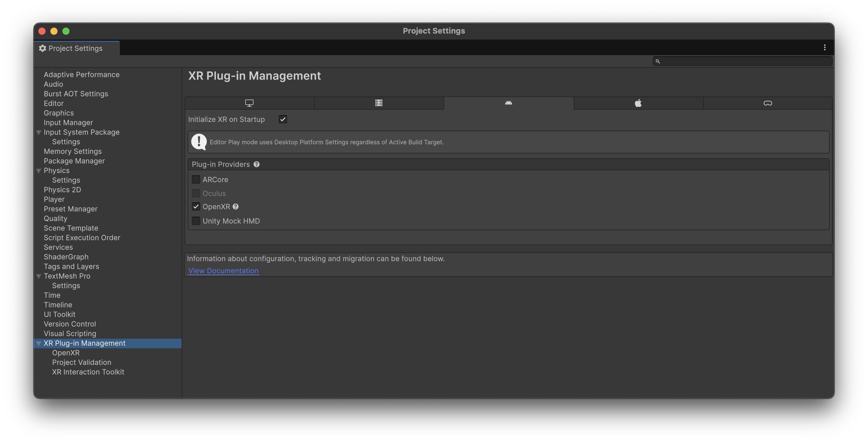Open Project Validation under XR Plug-in Management
Image resolution: width=868 pixels, height=443 pixels.
(x=82, y=362)
